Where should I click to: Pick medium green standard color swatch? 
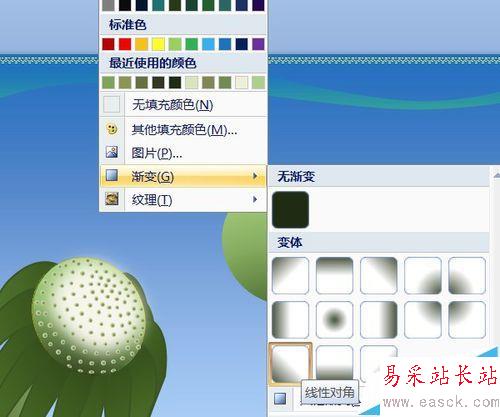pyautogui.click(x=192, y=44)
